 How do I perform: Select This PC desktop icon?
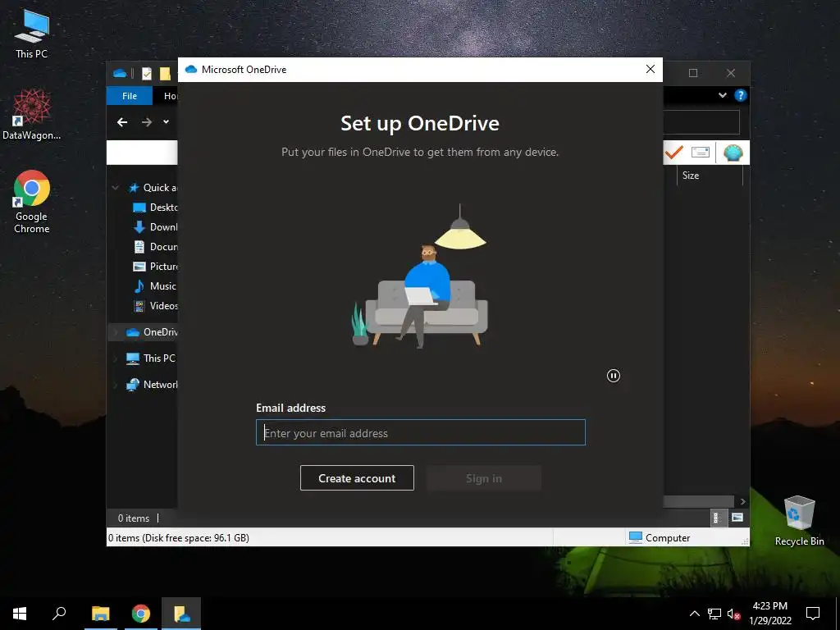click(x=32, y=34)
